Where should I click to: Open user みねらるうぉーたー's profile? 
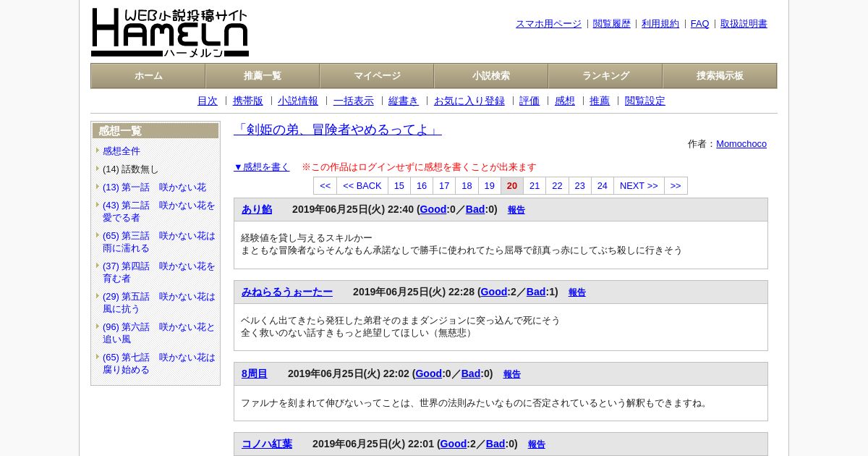(x=287, y=292)
